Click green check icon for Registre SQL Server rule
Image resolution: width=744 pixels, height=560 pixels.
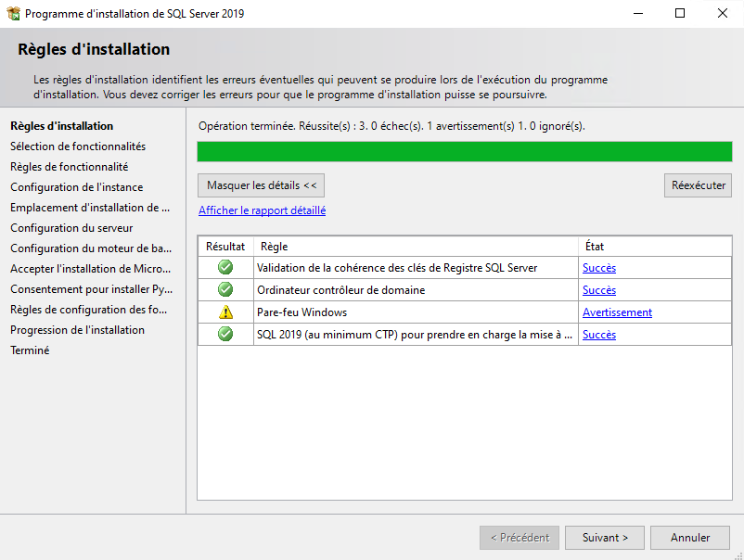pos(225,268)
